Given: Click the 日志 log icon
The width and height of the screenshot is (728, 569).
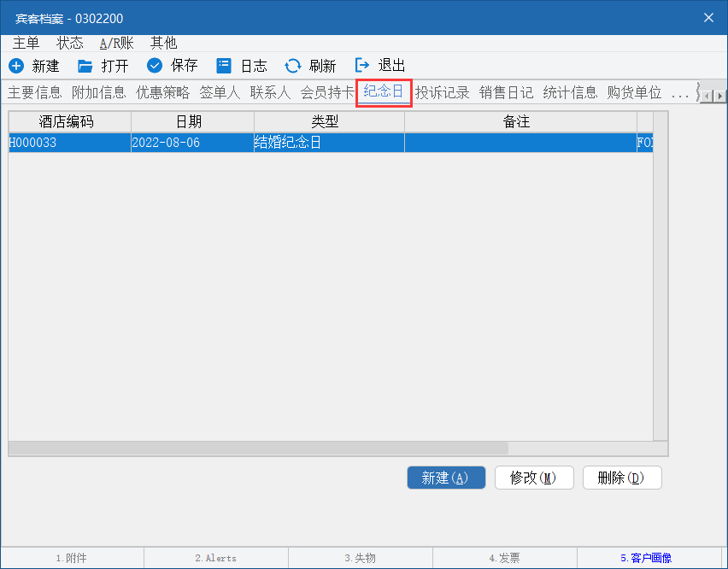Looking at the screenshot, I should (224, 66).
